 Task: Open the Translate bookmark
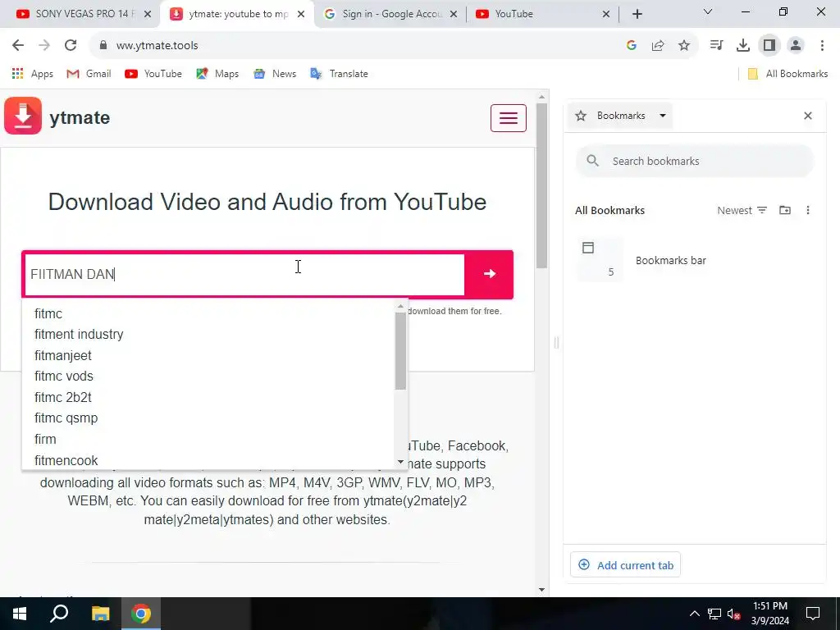tap(339, 74)
